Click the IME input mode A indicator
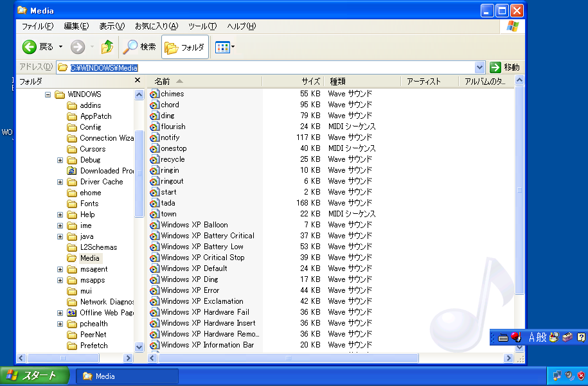The width and height of the screenshot is (588, 386). tap(531, 337)
